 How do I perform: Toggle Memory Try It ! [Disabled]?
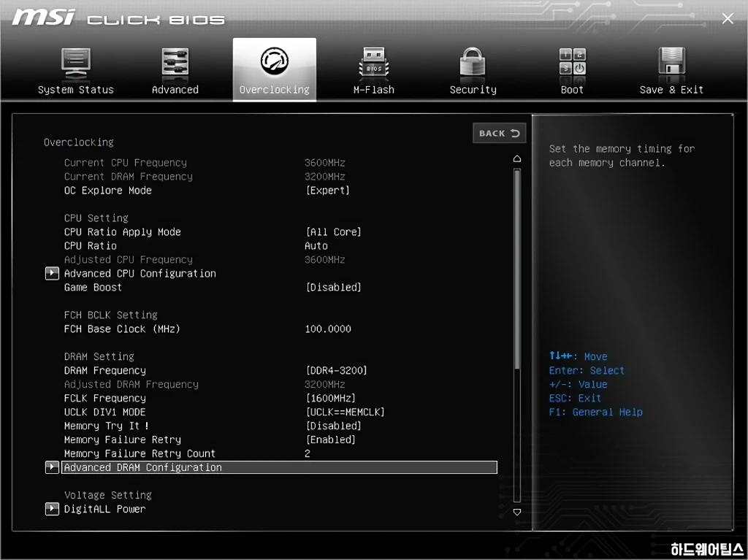point(333,426)
